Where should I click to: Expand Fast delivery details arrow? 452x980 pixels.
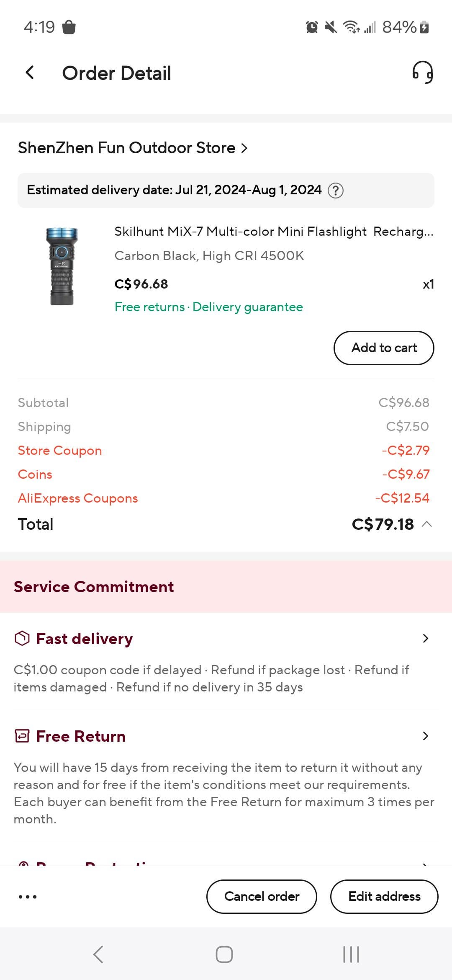tap(426, 638)
